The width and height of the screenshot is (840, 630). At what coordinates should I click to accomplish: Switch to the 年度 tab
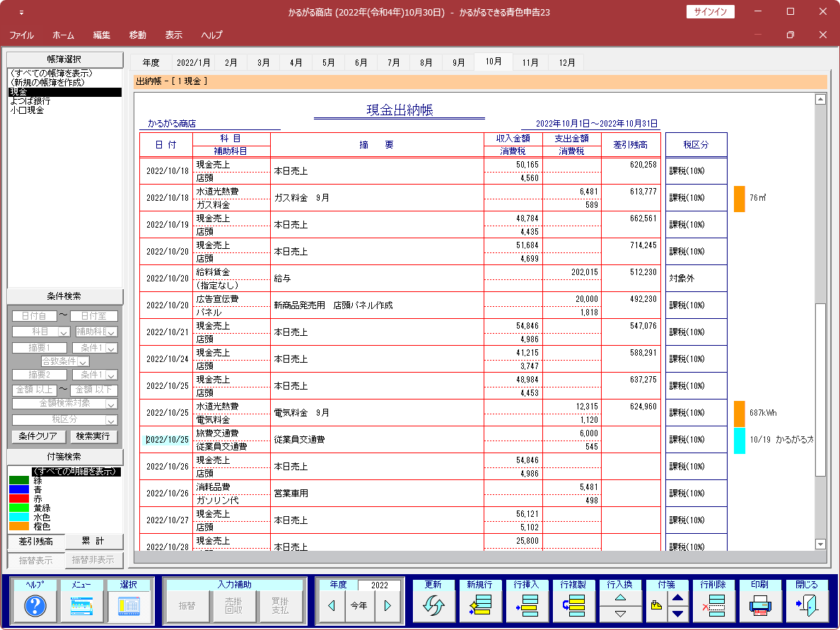[x=151, y=62]
